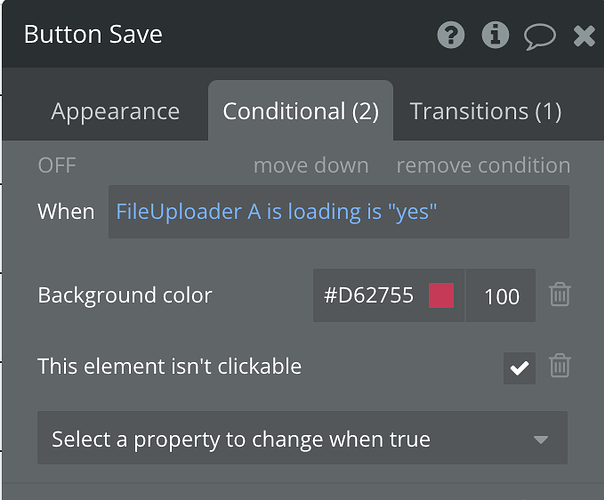Close the Button Save property editor
This screenshot has height=500, width=604.
(585, 37)
